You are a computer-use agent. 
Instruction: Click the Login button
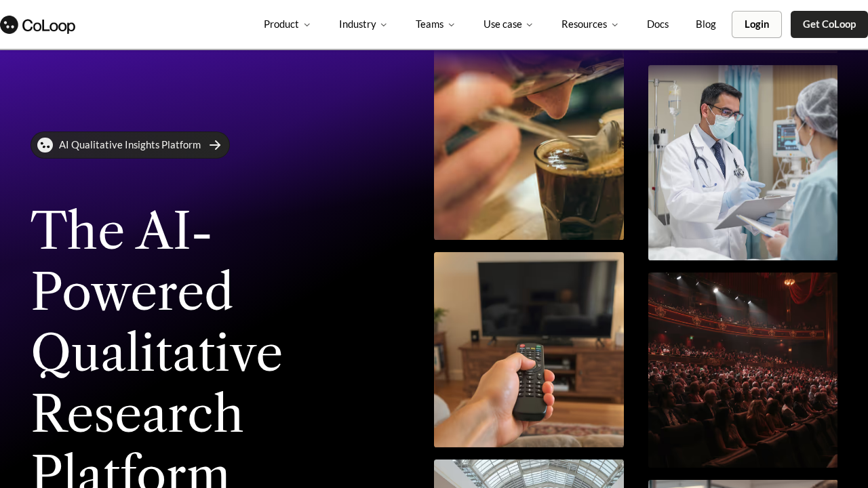point(757,24)
